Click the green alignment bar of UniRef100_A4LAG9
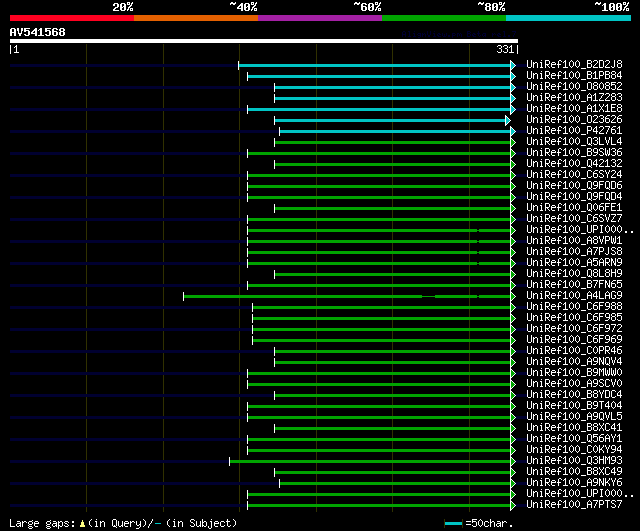640x531 pixels. coord(347,296)
